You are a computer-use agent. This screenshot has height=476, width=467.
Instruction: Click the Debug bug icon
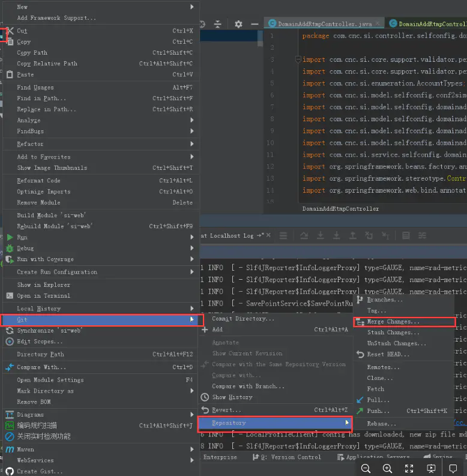pyautogui.click(x=10, y=249)
